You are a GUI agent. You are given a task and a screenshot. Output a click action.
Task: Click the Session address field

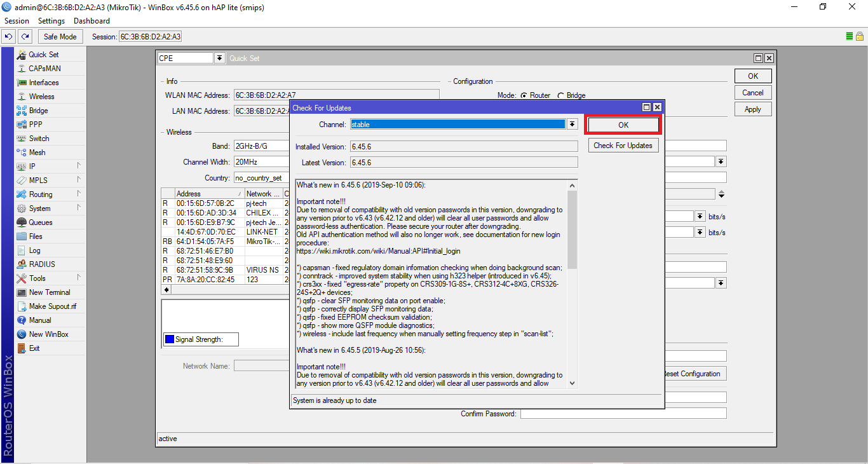(151, 37)
